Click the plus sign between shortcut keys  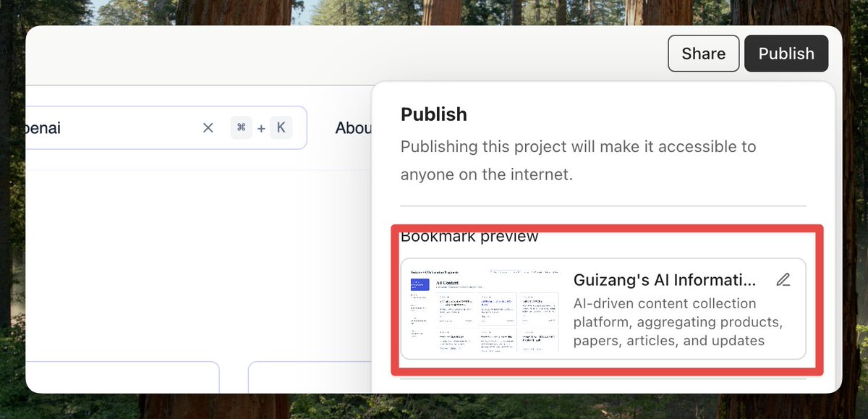(261, 129)
